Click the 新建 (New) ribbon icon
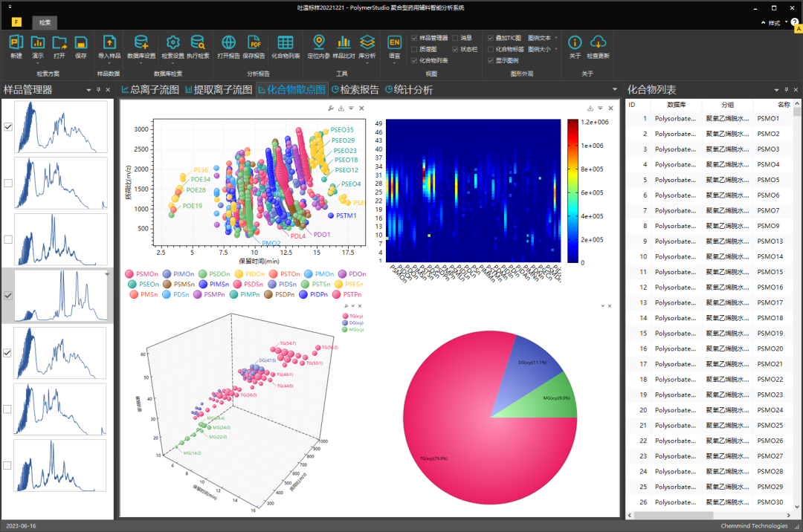The image size is (803, 532). pyautogui.click(x=16, y=42)
